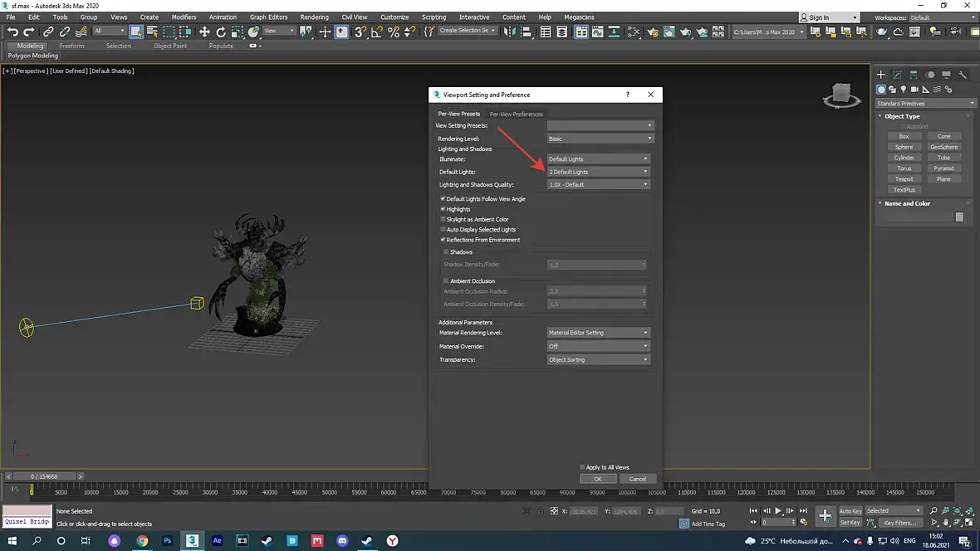Select the Select and Move tool
Screen dimensions: 980x551
[204, 32]
